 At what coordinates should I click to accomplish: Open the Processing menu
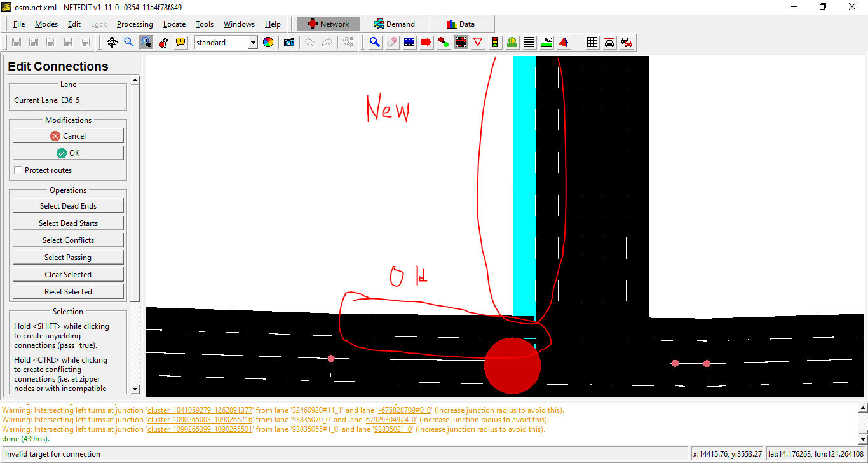135,24
